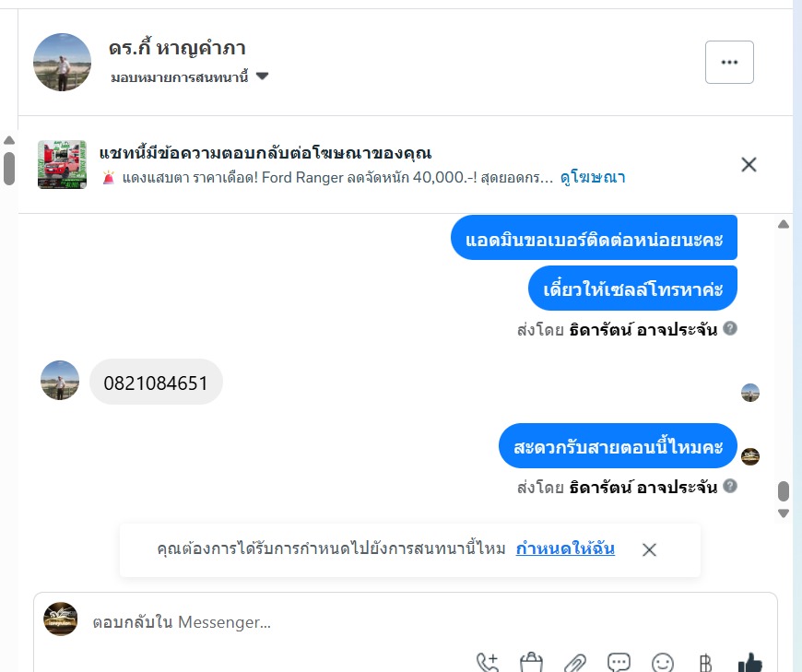
Task: Open the emoji picker smiley icon
Action: [x=663, y=664]
